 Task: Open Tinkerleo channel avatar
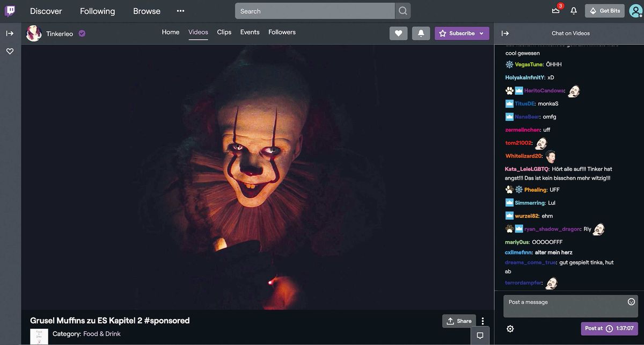tap(34, 33)
